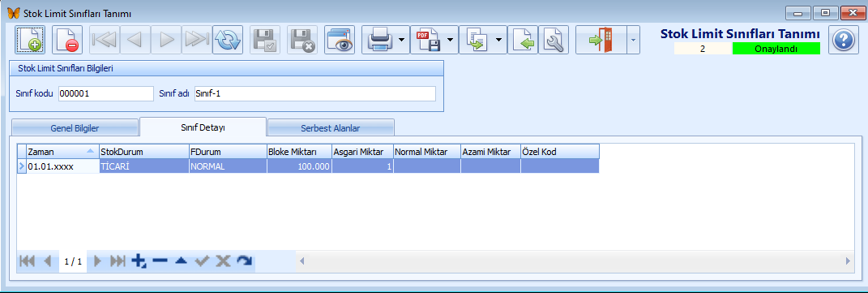Screen dimensions: 868x293
Task: Select the NORMAL cell under FDurum
Action: point(228,166)
